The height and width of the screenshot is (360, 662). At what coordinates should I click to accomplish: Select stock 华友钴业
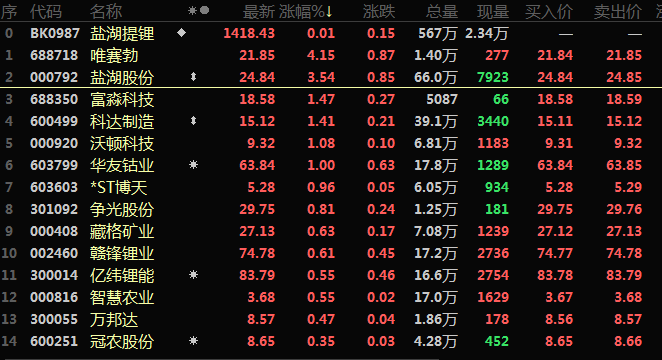coord(122,165)
